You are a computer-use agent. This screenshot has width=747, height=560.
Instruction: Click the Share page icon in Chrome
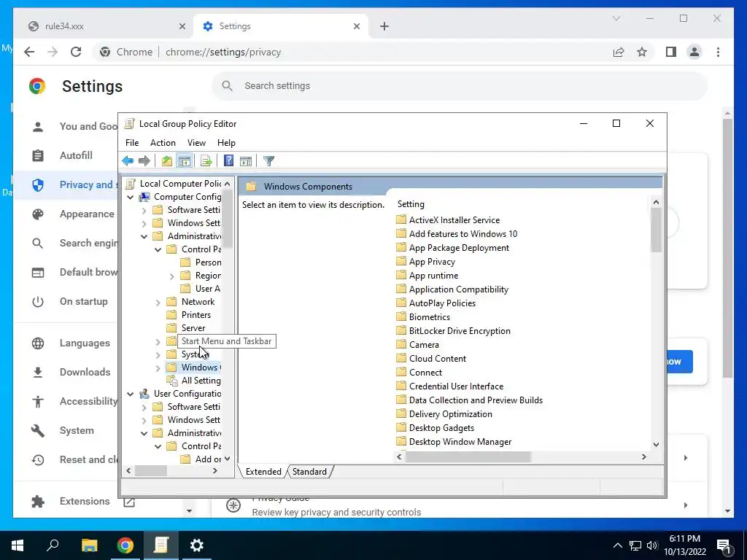pos(619,52)
